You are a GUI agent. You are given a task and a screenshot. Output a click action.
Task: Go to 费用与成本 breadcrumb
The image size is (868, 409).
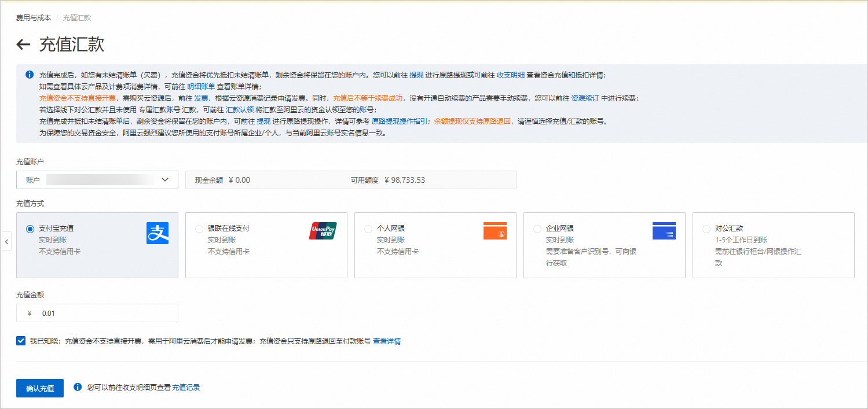pyautogui.click(x=34, y=18)
